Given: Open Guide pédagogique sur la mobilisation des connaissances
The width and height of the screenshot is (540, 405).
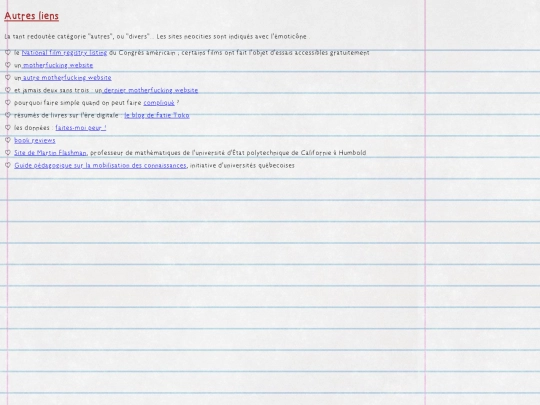Looking at the screenshot, I should click(x=100, y=165).
